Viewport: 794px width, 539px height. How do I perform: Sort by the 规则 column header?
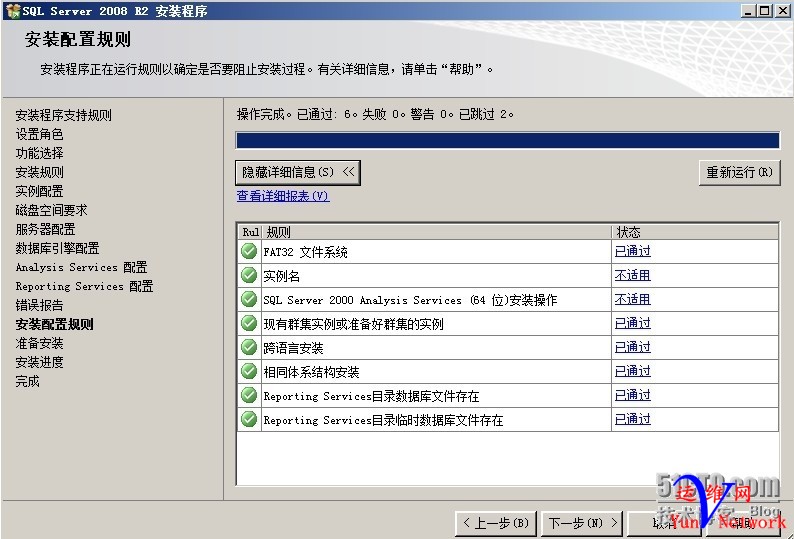click(x=436, y=232)
